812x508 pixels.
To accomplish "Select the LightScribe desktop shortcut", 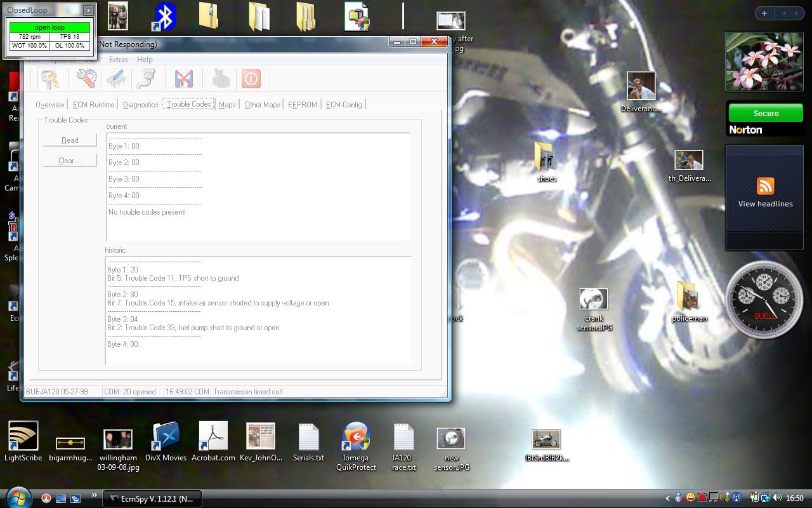I will [x=23, y=442].
